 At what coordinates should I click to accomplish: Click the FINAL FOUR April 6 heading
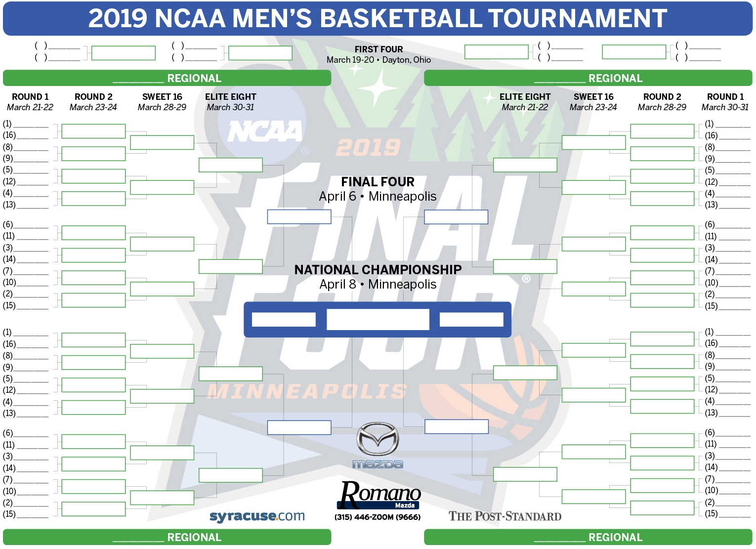[x=378, y=189]
